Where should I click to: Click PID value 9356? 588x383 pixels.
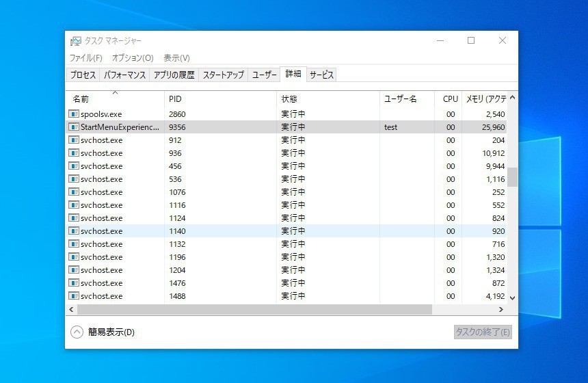pyautogui.click(x=177, y=127)
